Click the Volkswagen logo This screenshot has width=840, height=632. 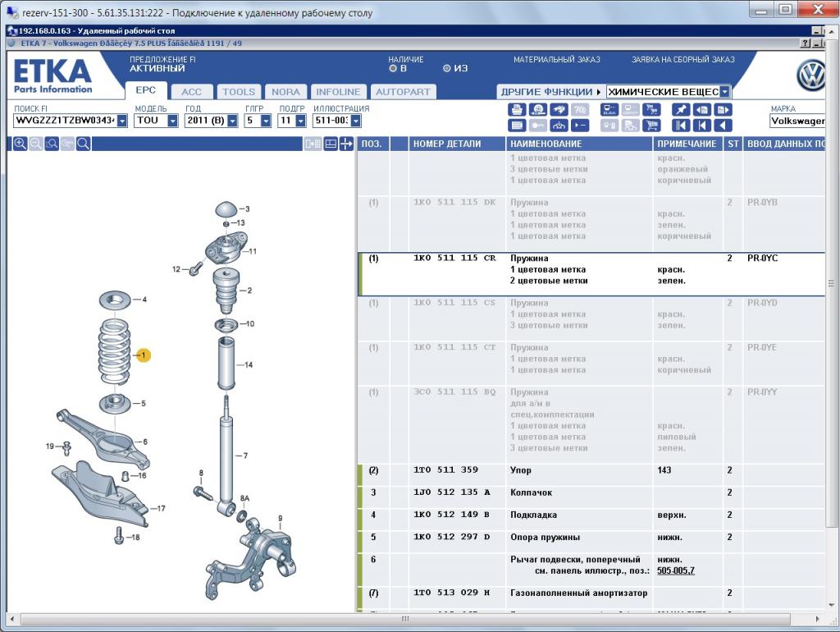point(813,76)
